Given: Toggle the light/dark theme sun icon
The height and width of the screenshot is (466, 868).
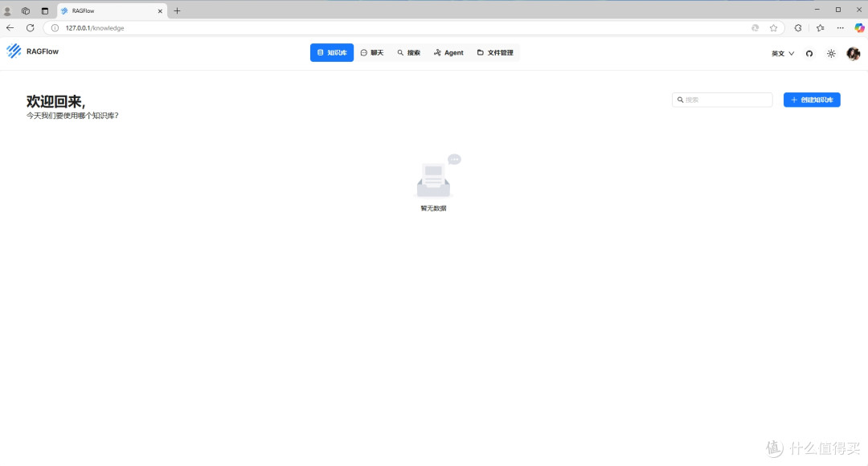Looking at the screenshot, I should click(x=831, y=54).
